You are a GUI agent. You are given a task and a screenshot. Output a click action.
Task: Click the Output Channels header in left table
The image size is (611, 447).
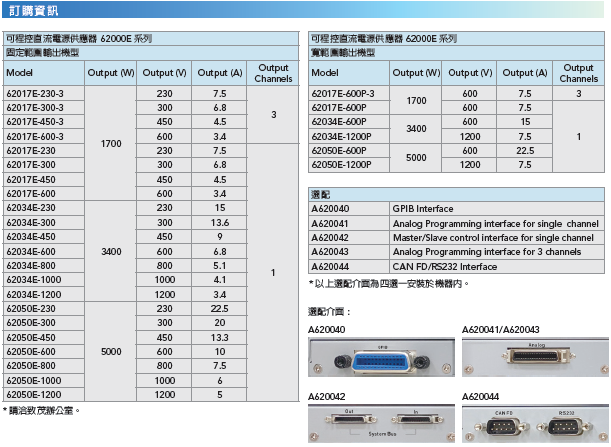point(273,73)
